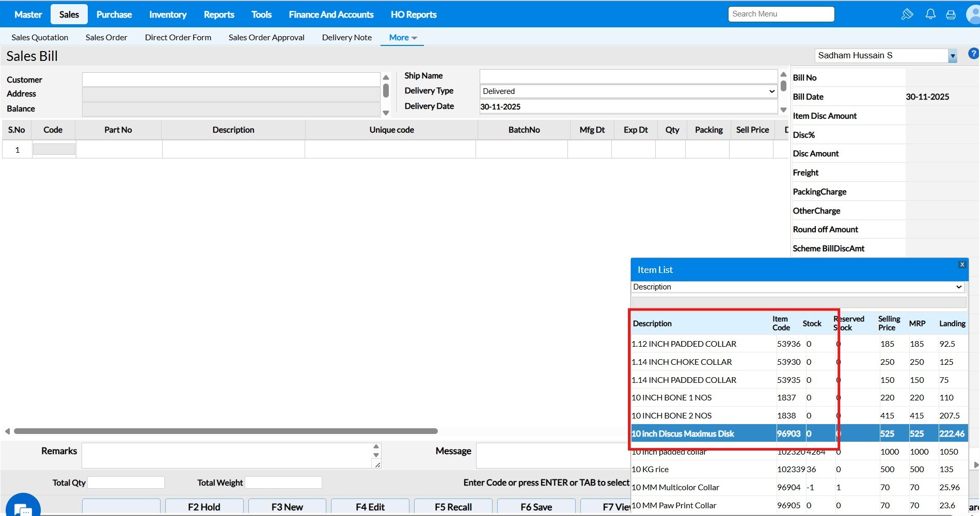
Task: Click the Customer input field
Action: [231, 79]
